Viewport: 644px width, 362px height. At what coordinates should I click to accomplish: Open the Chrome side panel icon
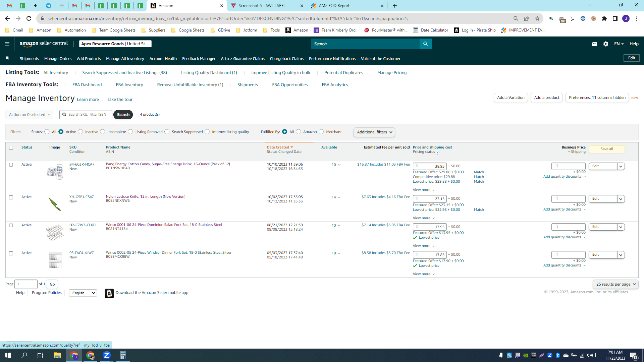coord(615,18)
